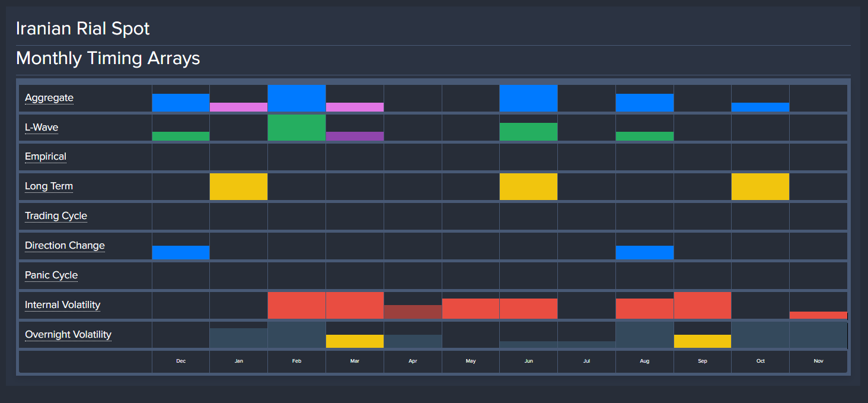This screenshot has width=868, height=403.
Task: Open the L-Wave row label link
Action: [x=42, y=128]
